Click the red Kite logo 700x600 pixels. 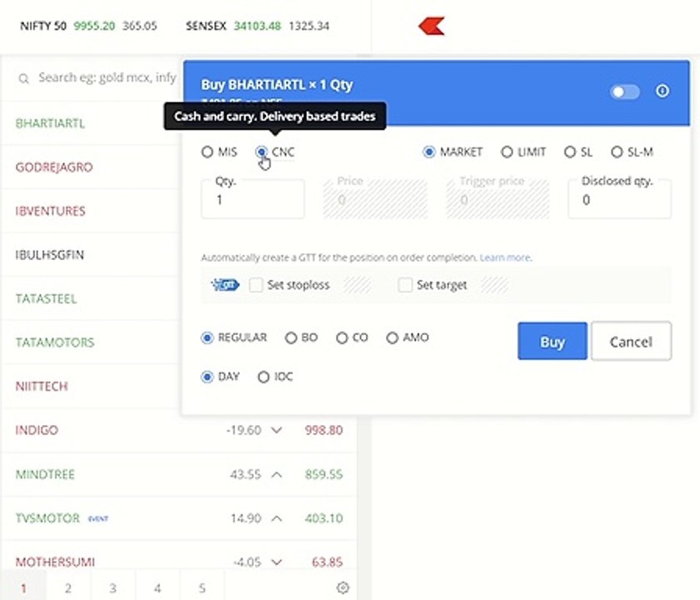pyautogui.click(x=432, y=26)
